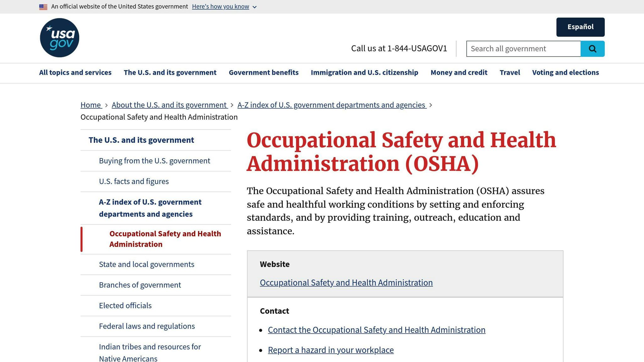The width and height of the screenshot is (644, 362).
Task: Click the "Contact" heading
Action: pos(274,311)
